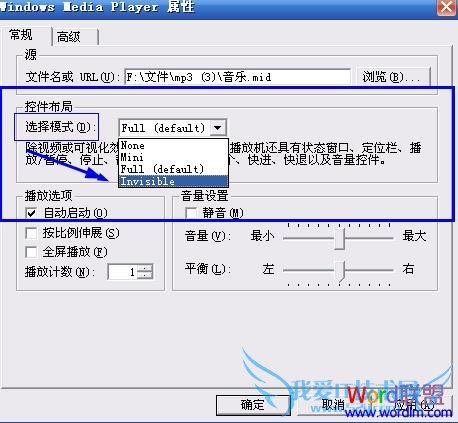Pick Full (default) in the dropdown list
The width and height of the screenshot is (458, 423).
click(173, 169)
